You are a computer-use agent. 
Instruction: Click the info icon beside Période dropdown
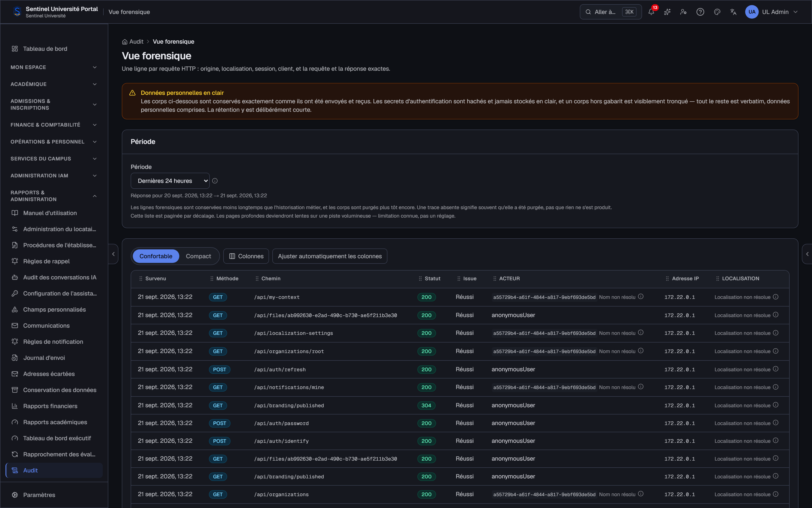point(215,181)
